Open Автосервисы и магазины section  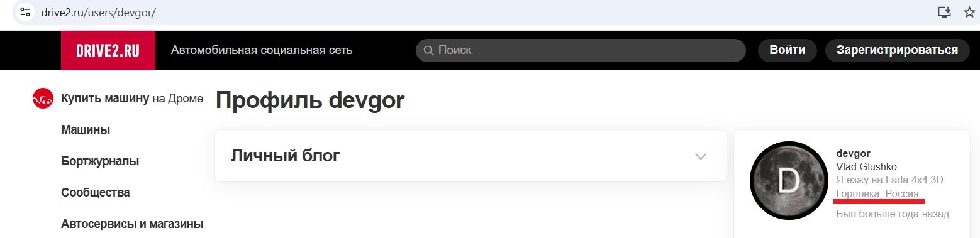pyautogui.click(x=132, y=224)
